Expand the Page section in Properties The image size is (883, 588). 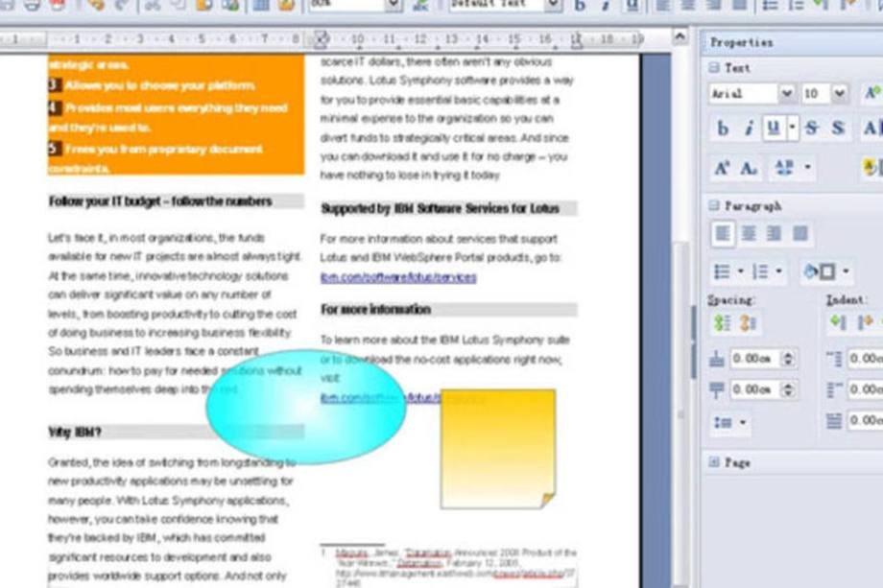(714, 462)
